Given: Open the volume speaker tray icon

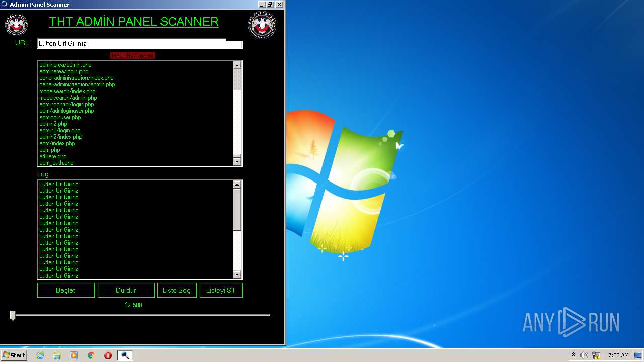Looking at the screenshot, I should click(x=584, y=355).
